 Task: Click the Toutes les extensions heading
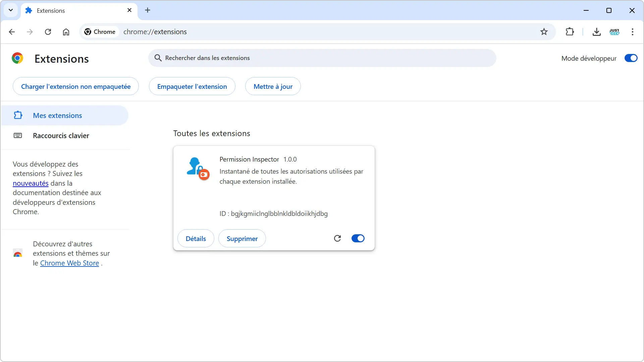pyautogui.click(x=212, y=133)
